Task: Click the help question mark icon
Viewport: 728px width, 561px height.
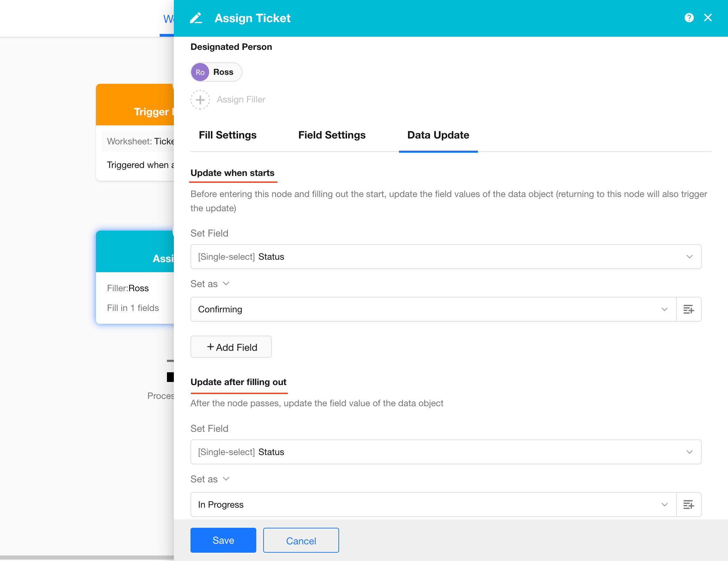Action: (689, 18)
